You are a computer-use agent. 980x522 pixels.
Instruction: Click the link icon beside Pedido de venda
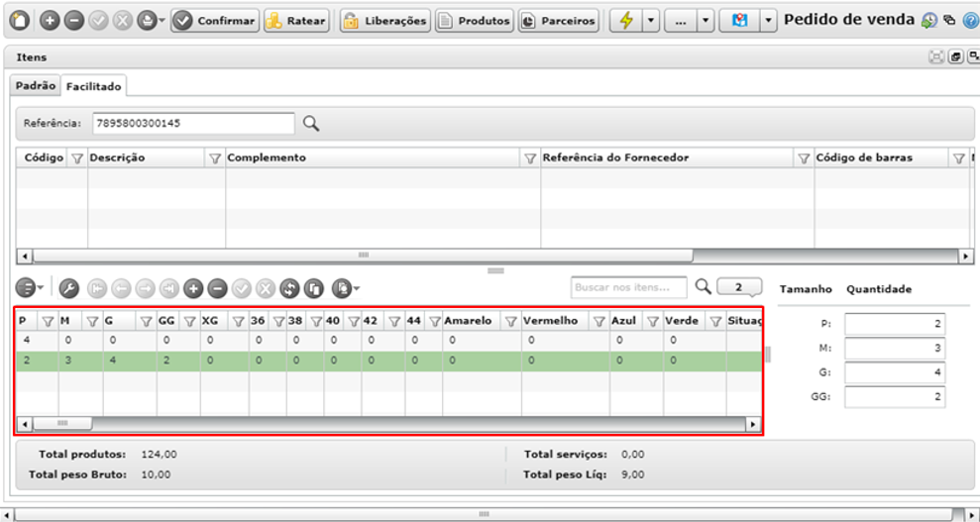tap(948, 21)
